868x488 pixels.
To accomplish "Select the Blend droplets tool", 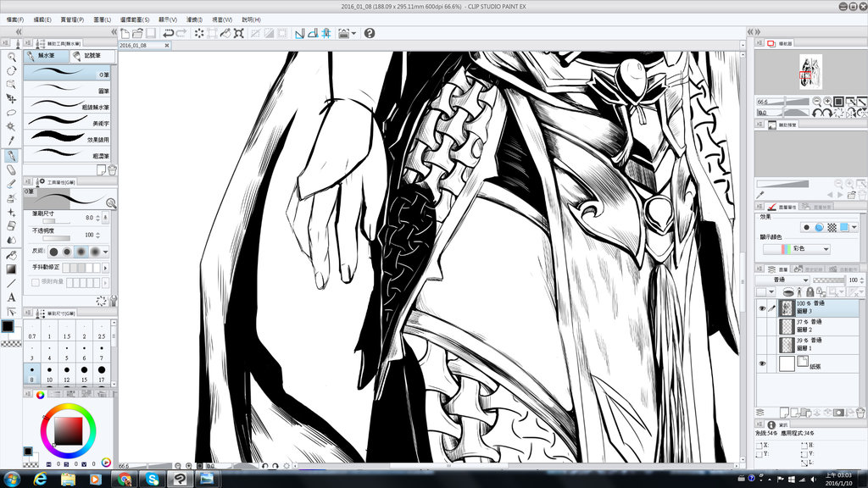I will tap(11, 240).
